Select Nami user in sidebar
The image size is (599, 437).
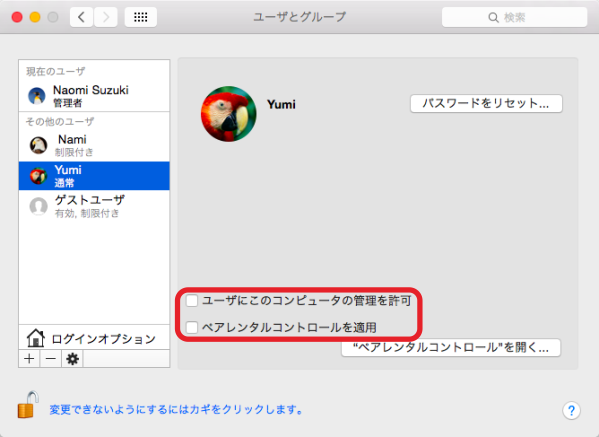(94, 145)
